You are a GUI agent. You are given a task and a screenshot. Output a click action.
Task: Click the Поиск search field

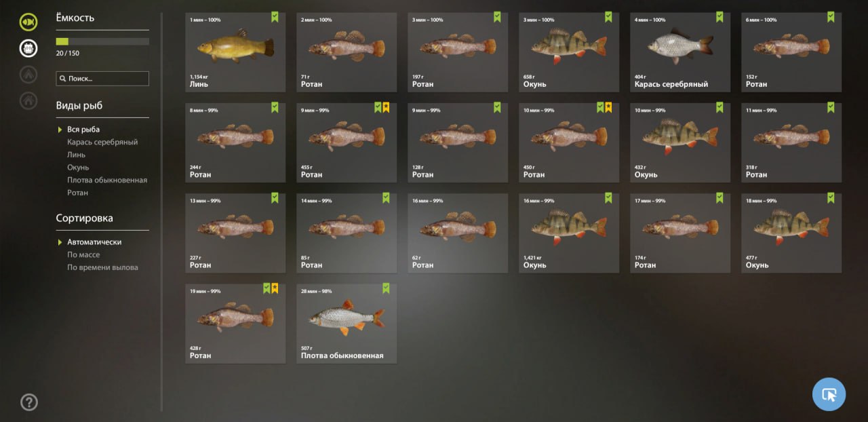pyautogui.click(x=102, y=79)
